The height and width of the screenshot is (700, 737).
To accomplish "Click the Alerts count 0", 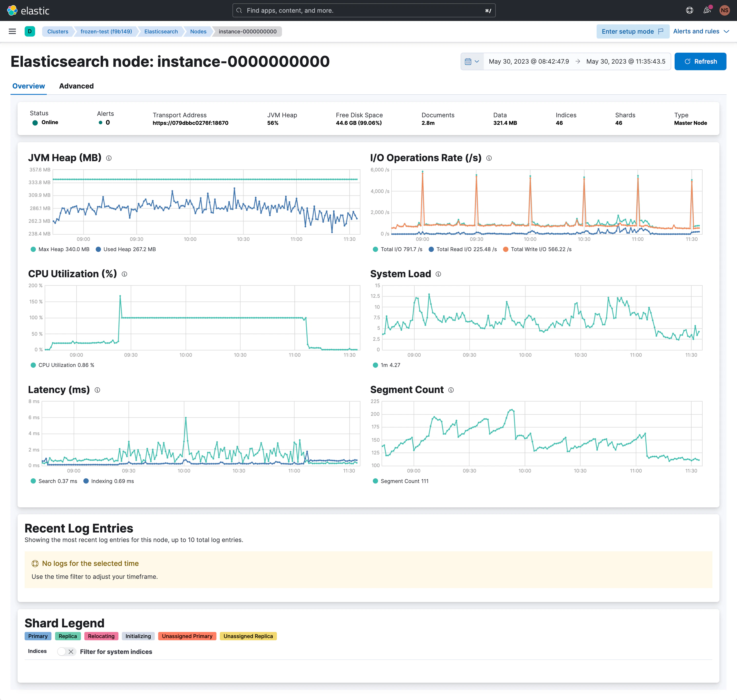I will pyautogui.click(x=105, y=122).
